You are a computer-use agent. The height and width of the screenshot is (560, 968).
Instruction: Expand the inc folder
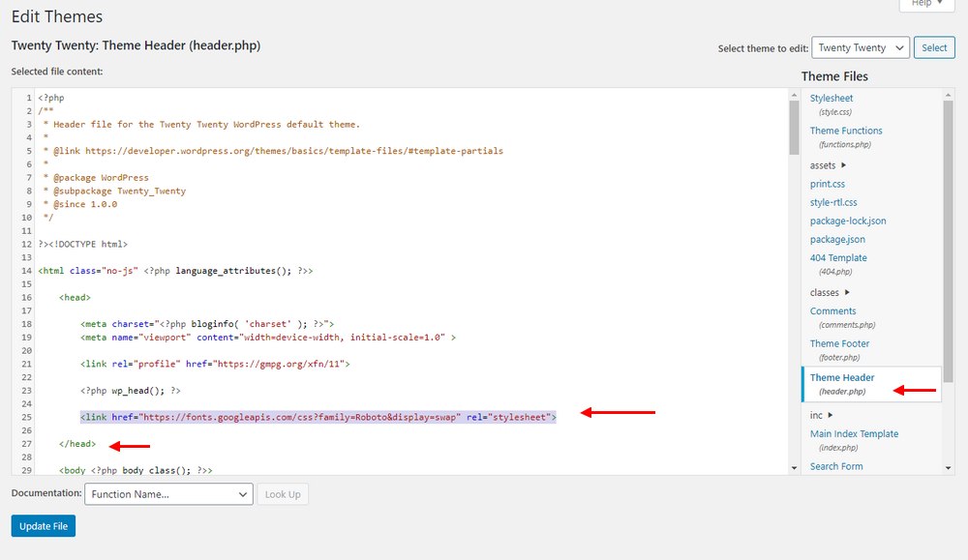click(821, 415)
